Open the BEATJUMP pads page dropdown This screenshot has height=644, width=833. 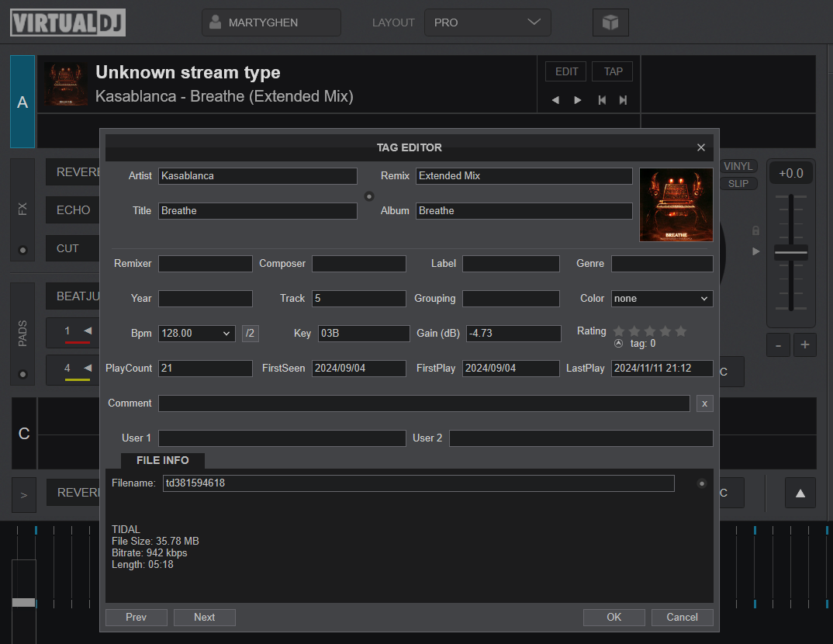73,296
